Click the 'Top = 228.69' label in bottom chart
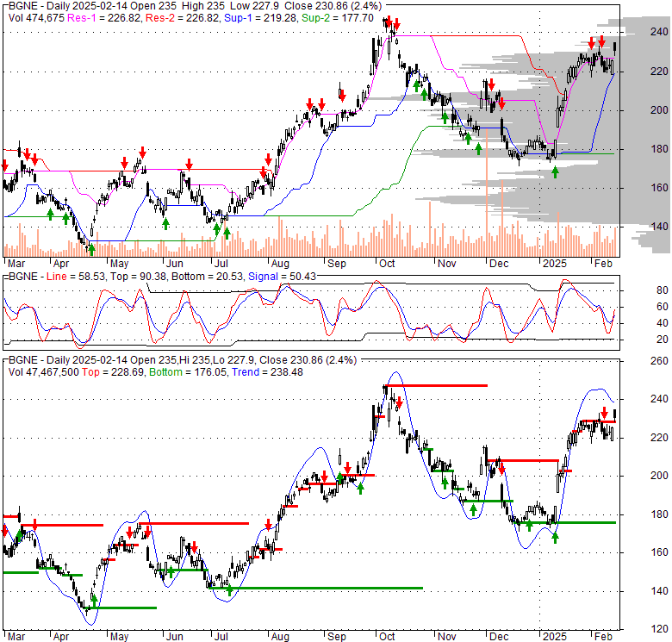 click(113, 372)
